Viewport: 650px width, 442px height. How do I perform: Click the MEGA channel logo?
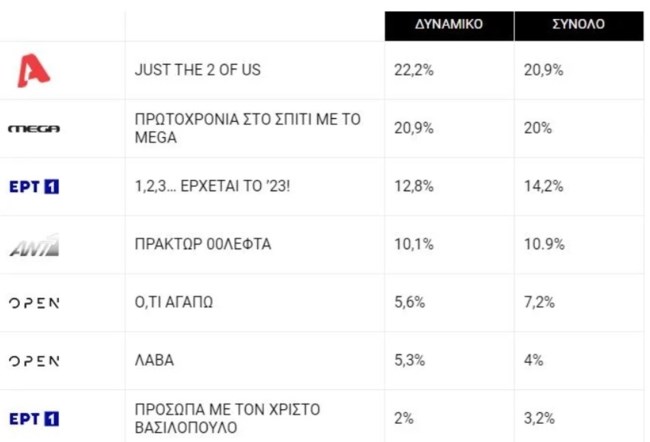[x=34, y=128]
